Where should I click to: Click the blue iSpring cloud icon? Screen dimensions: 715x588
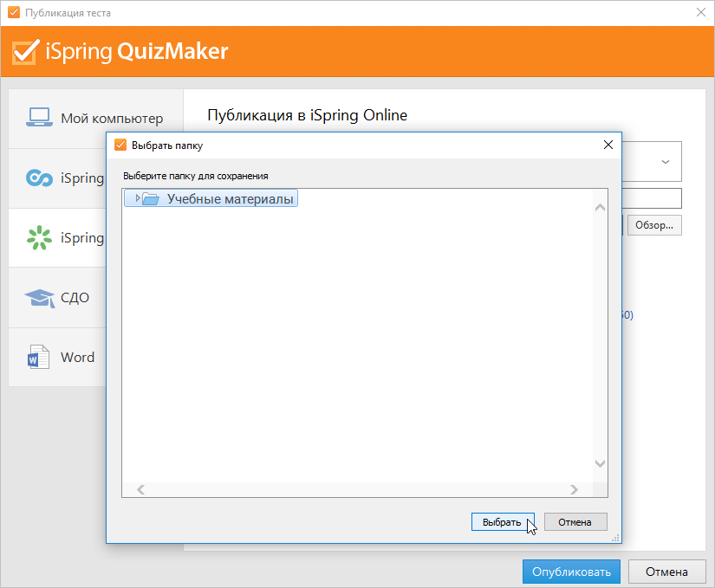click(39, 178)
